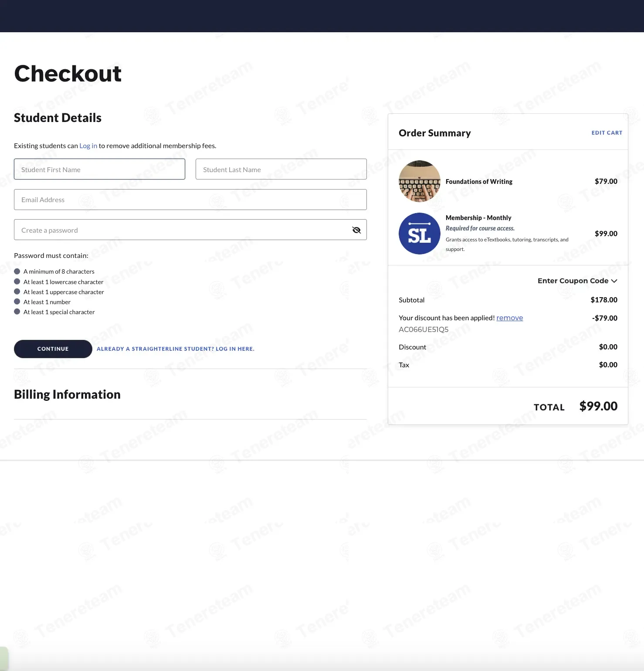Image resolution: width=644 pixels, height=671 pixels.
Task: Focus the Create a password field
Action: [x=190, y=230]
